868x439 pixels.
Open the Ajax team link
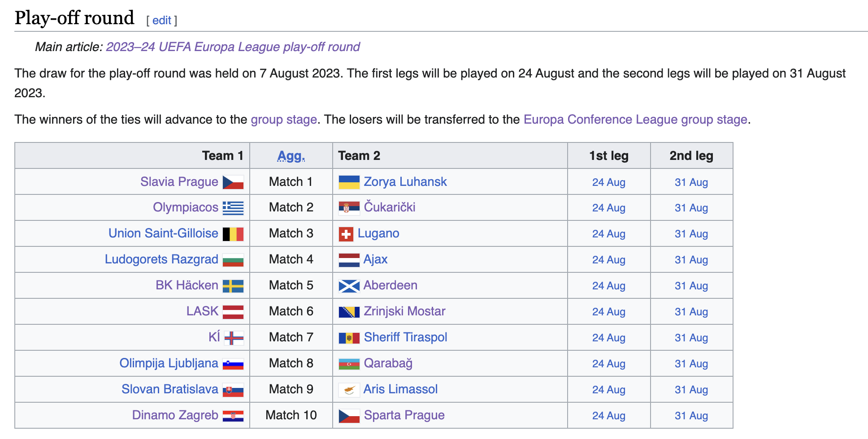(375, 259)
